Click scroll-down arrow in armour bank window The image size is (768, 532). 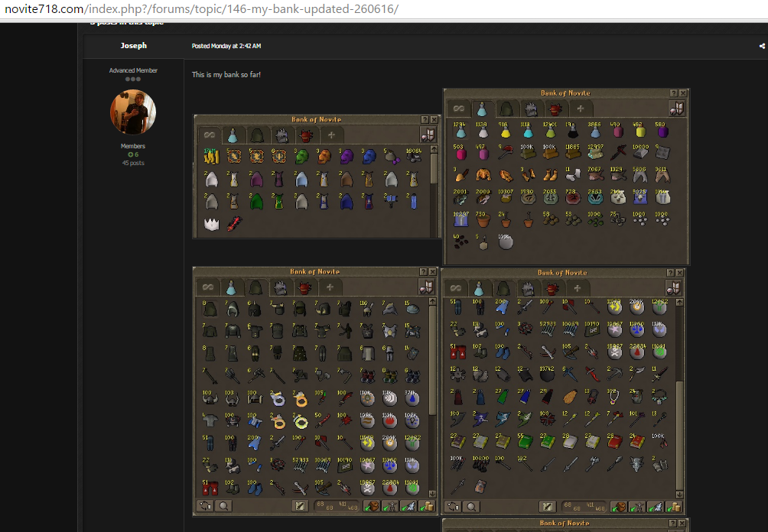point(432,493)
